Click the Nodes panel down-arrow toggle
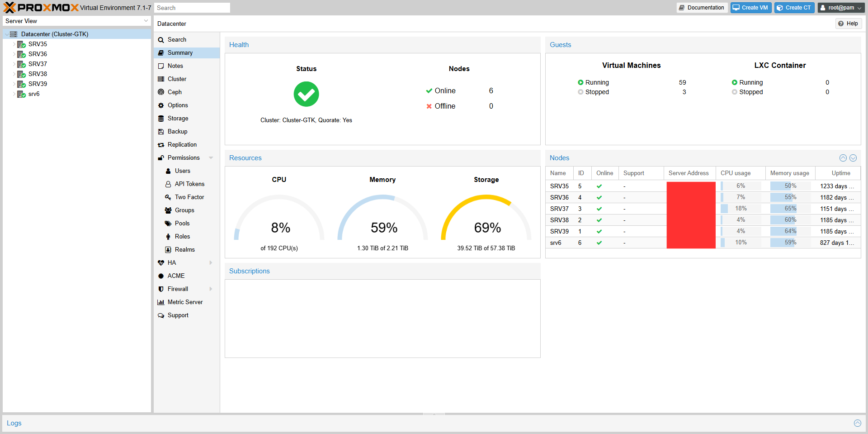The image size is (868, 434). (x=853, y=158)
